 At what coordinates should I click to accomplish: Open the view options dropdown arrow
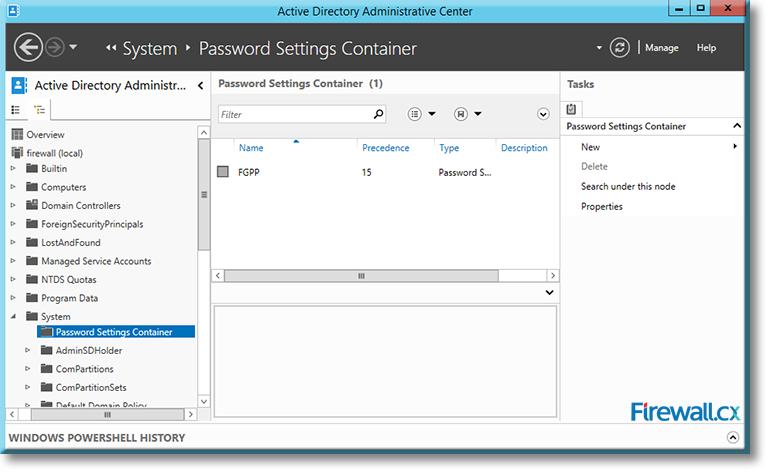432,114
